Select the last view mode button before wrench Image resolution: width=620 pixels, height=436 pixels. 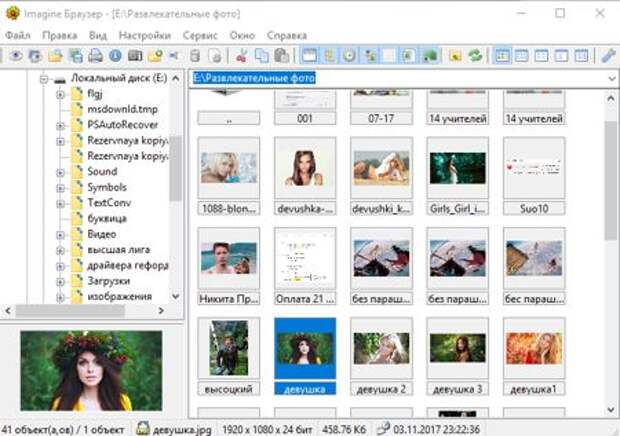[x=581, y=56]
